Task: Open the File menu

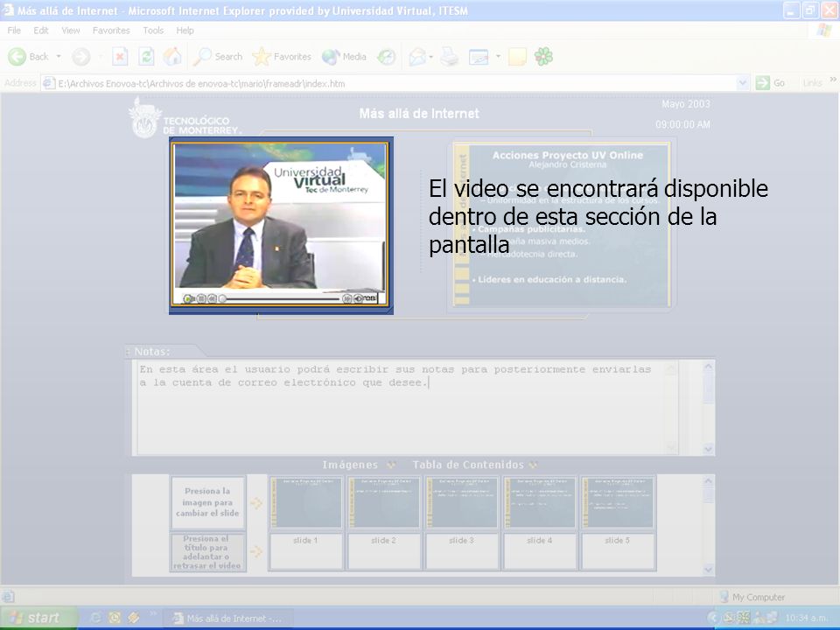Action: pyautogui.click(x=14, y=31)
